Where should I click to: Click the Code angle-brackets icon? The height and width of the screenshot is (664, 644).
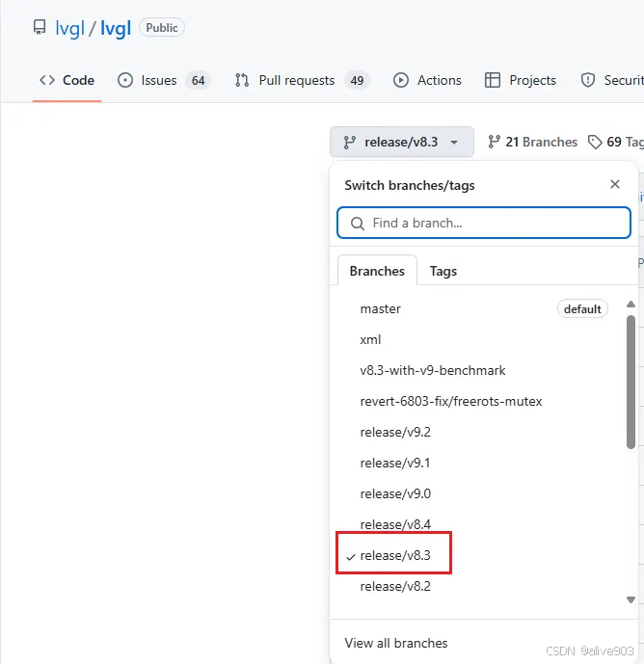click(47, 80)
